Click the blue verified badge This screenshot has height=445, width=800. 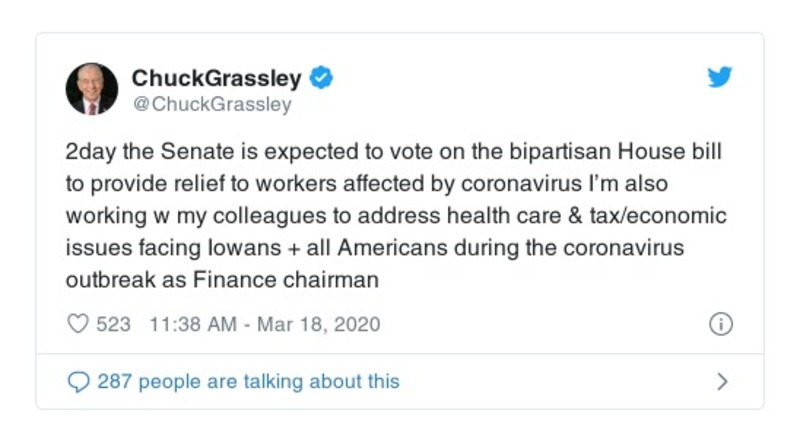[x=324, y=77]
